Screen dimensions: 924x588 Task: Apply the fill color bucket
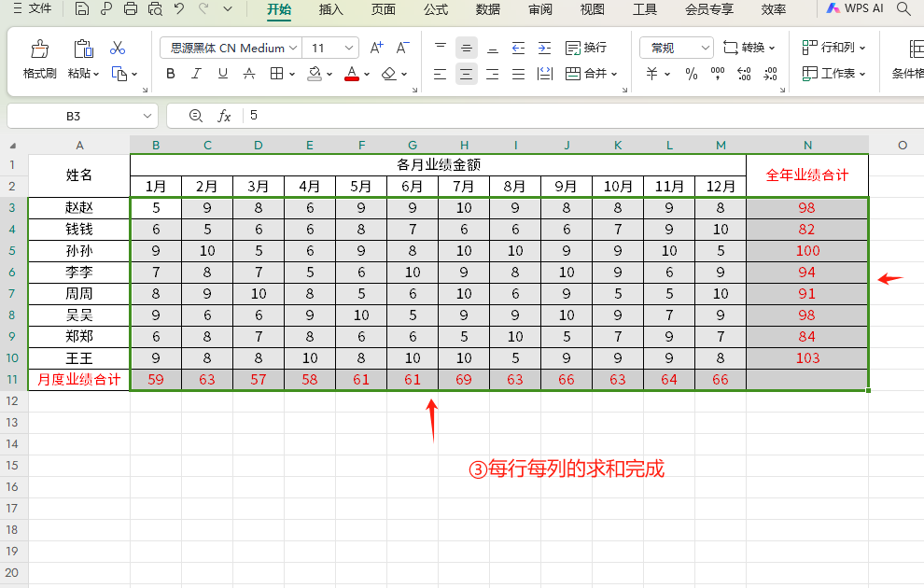point(315,74)
